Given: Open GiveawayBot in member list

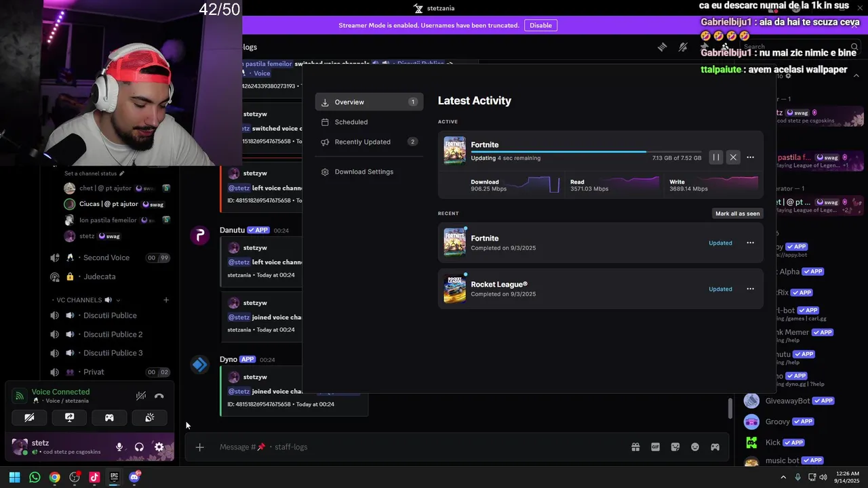Looking at the screenshot, I should click(x=799, y=401).
